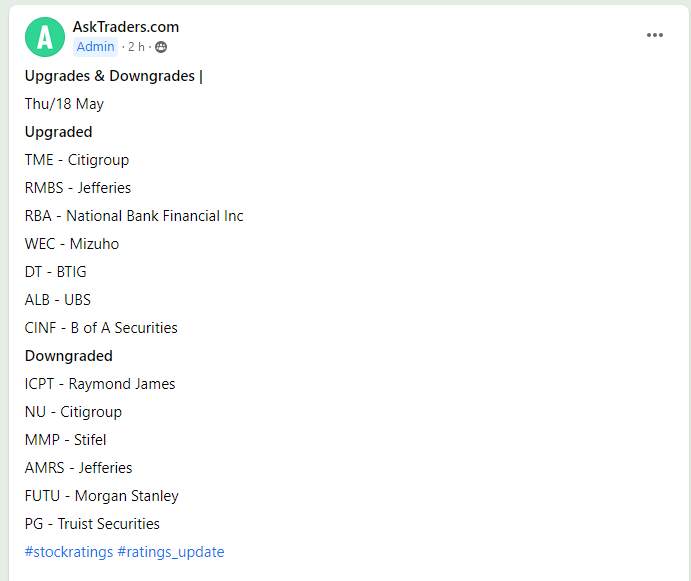
Task: Open the AskTraders.com profile name link
Action: (126, 27)
